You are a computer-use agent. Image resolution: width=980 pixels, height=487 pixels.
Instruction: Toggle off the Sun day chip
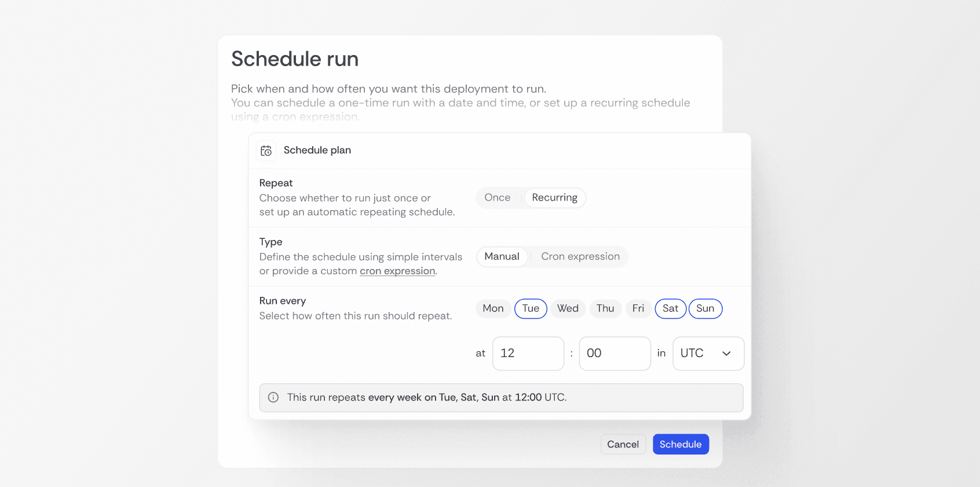click(x=705, y=308)
